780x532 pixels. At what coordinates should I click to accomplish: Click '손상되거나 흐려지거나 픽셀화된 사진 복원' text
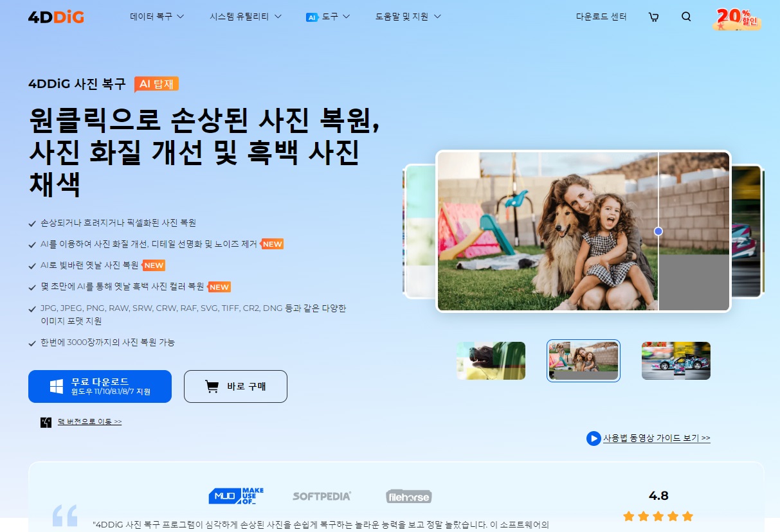tap(118, 223)
